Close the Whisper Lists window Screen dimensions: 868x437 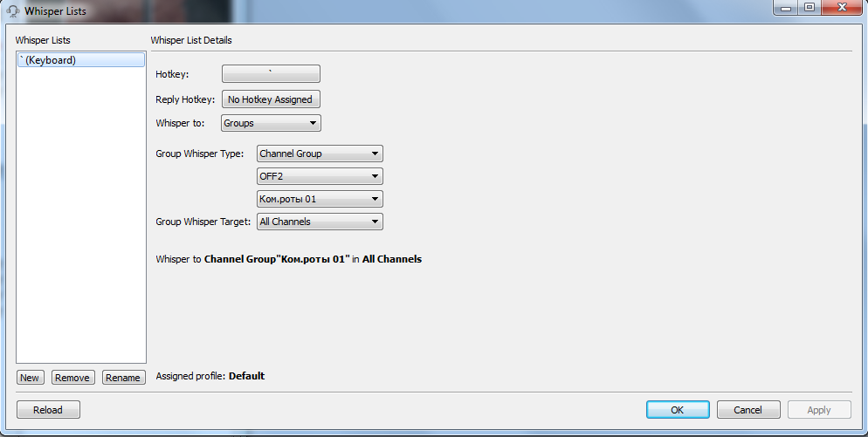coord(843,7)
